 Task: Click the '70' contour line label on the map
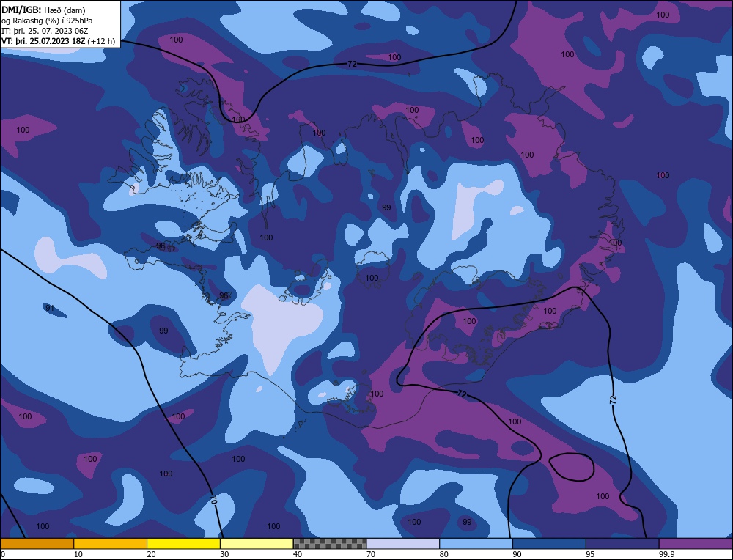tap(213, 498)
